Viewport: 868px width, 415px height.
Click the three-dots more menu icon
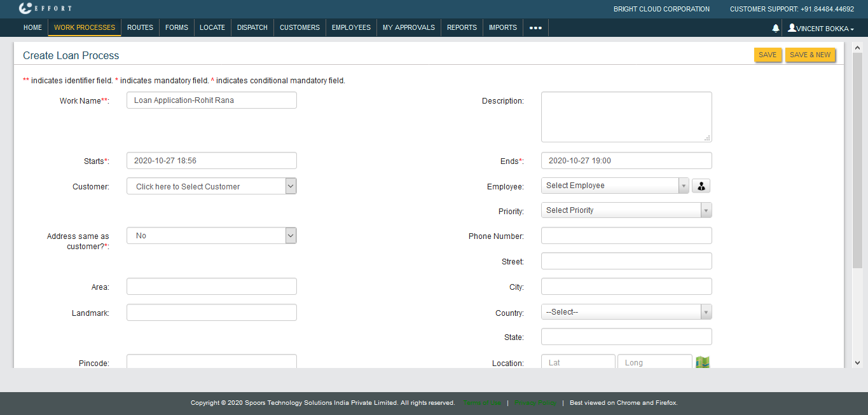coord(535,28)
